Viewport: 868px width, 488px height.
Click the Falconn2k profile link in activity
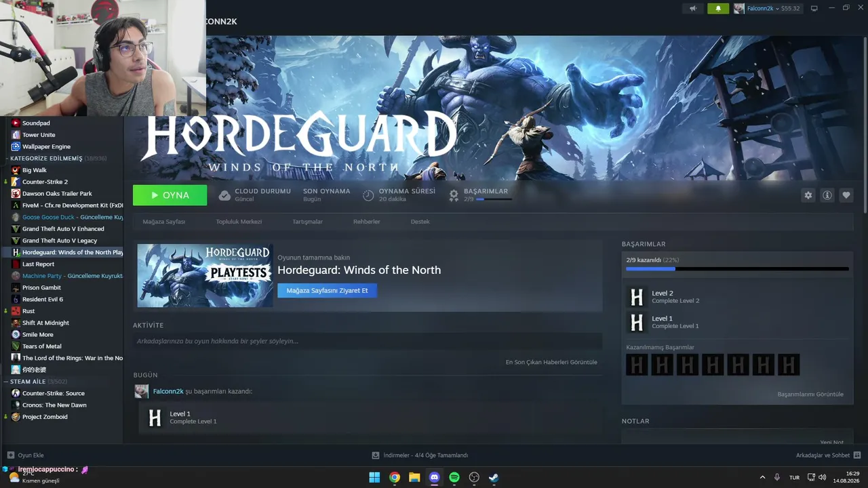(x=168, y=391)
